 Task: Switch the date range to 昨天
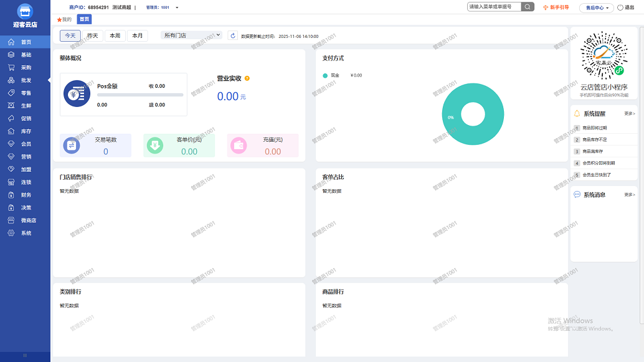(93, 36)
